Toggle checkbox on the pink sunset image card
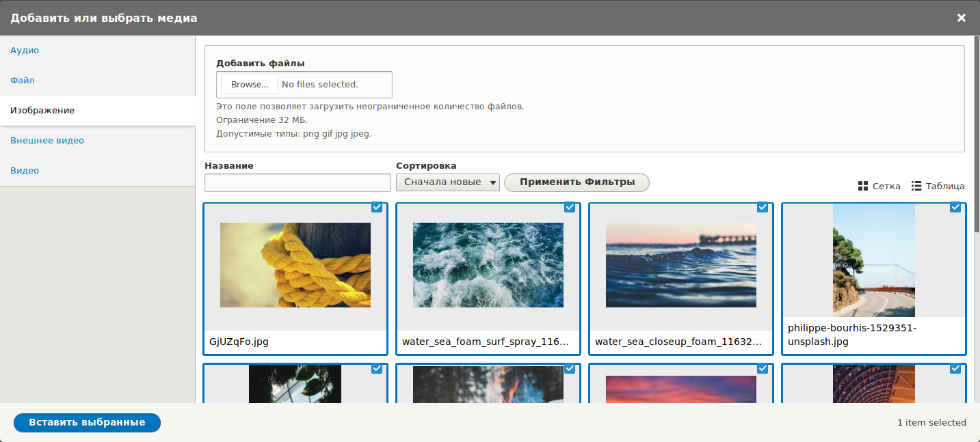 (x=763, y=369)
